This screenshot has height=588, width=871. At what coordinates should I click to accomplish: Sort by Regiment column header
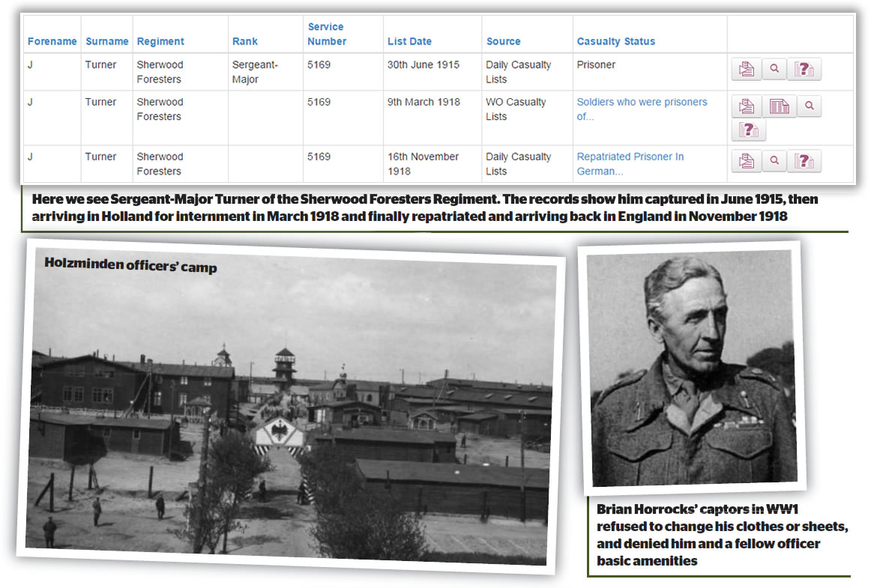pos(160,41)
